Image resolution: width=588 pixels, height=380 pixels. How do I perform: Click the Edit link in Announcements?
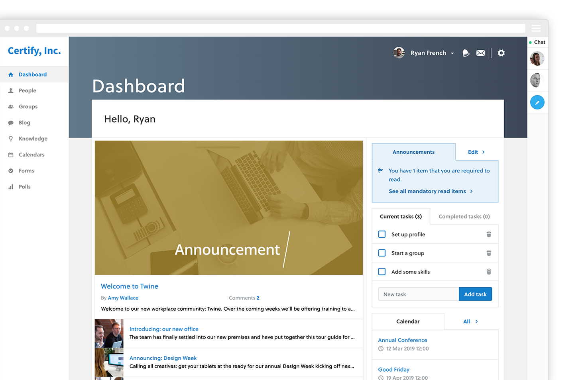pyautogui.click(x=473, y=152)
